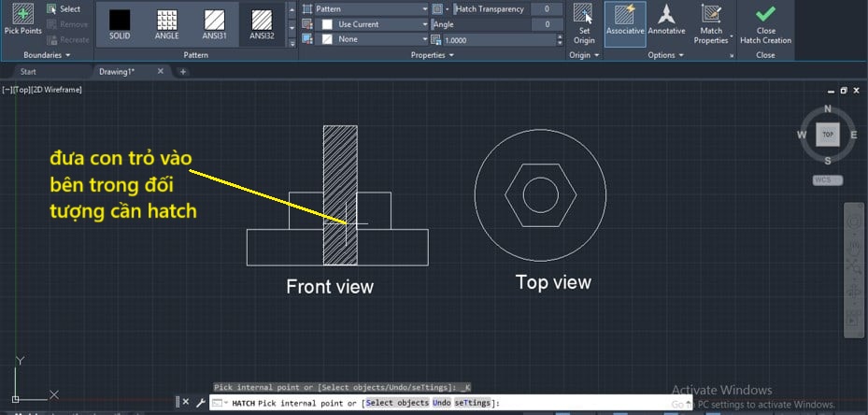This screenshot has width=868, height=415.
Task: Click N on the ViewCube compass
Action: click(828, 108)
